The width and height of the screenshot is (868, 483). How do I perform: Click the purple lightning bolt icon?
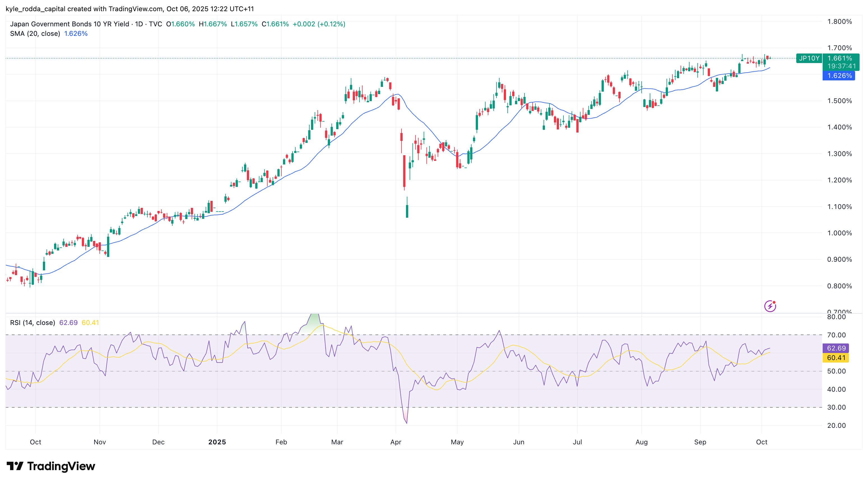click(x=770, y=306)
